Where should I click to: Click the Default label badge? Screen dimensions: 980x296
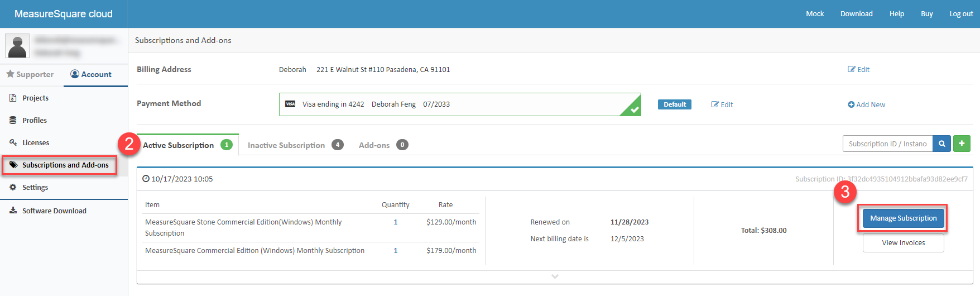[675, 104]
